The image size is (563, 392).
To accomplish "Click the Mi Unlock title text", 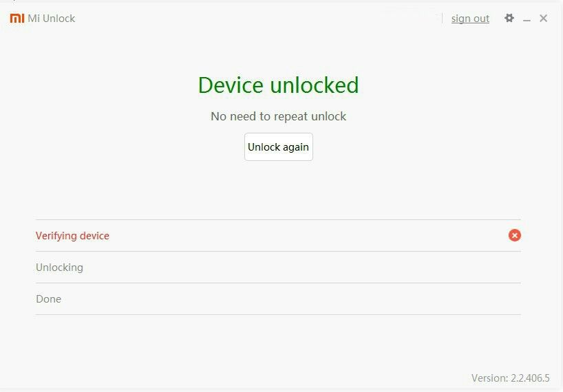I will 52,19.
